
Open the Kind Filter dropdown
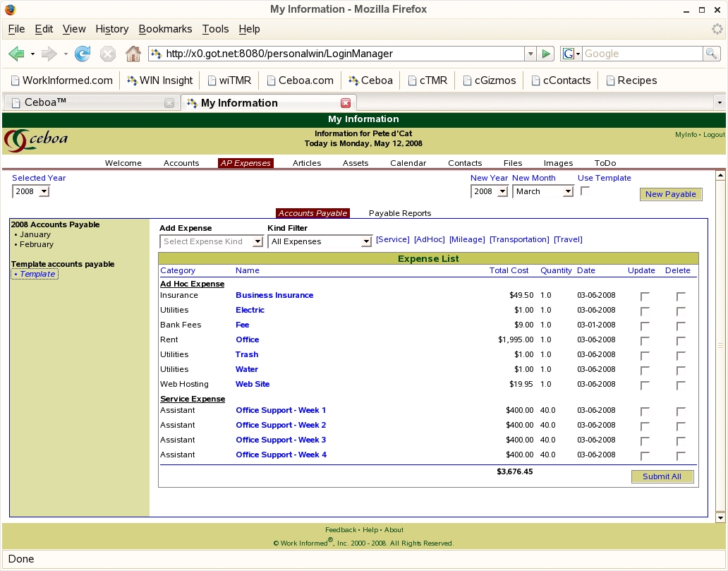click(x=320, y=241)
